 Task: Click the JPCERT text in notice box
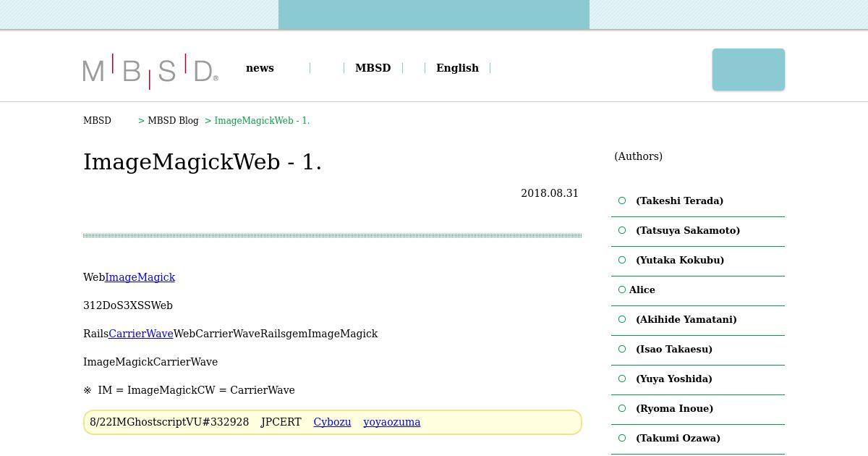(x=281, y=422)
